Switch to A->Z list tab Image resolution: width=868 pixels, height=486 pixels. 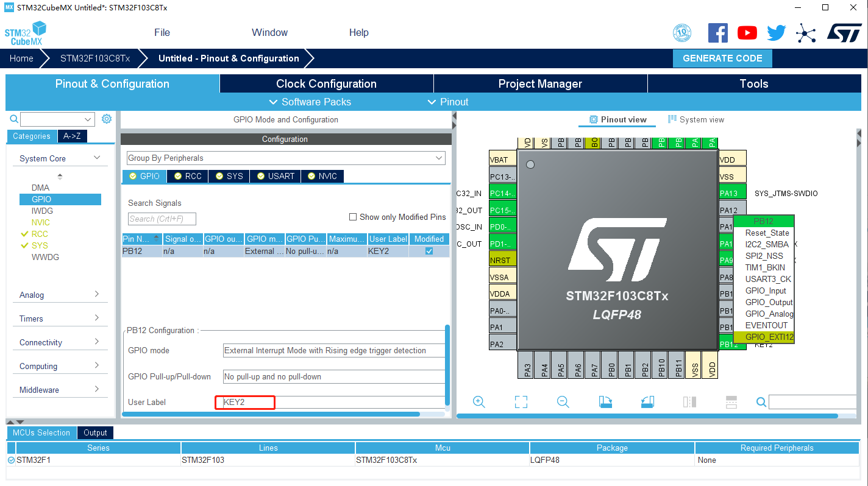72,136
